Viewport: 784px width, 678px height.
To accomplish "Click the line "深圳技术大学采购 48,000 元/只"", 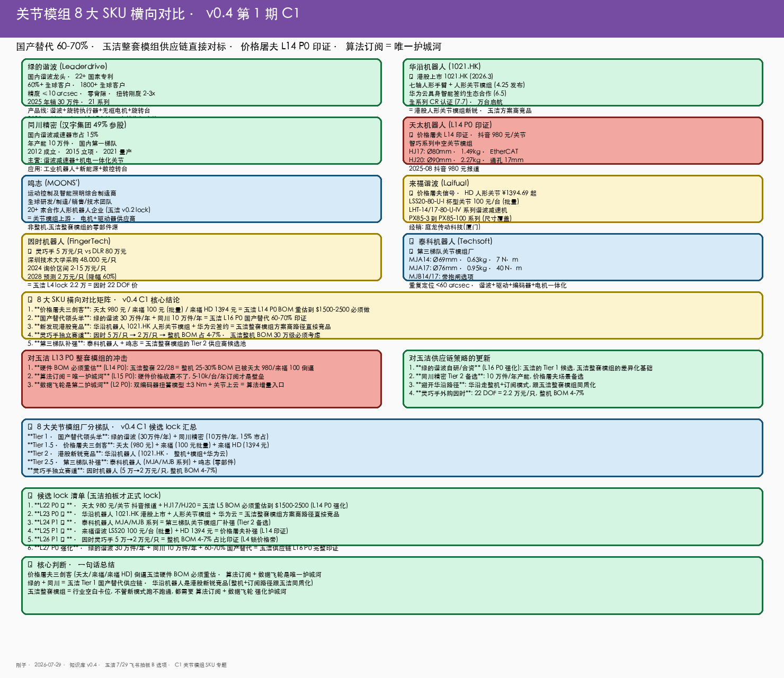I will click(x=72, y=260).
